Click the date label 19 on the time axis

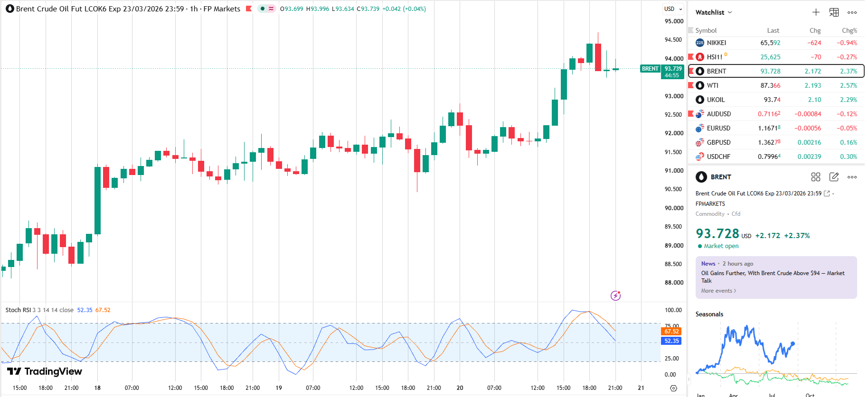pos(279,388)
